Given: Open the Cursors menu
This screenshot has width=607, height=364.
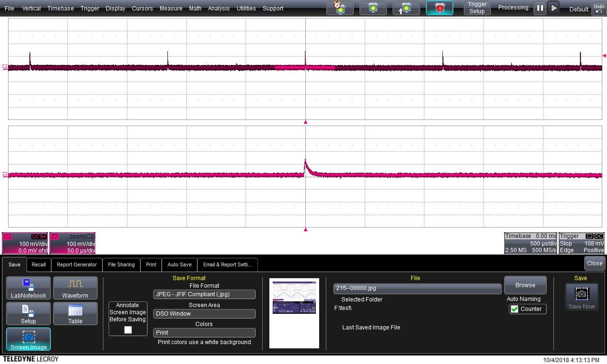Looking at the screenshot, I should pyautogui.click(x=142, y=9).
